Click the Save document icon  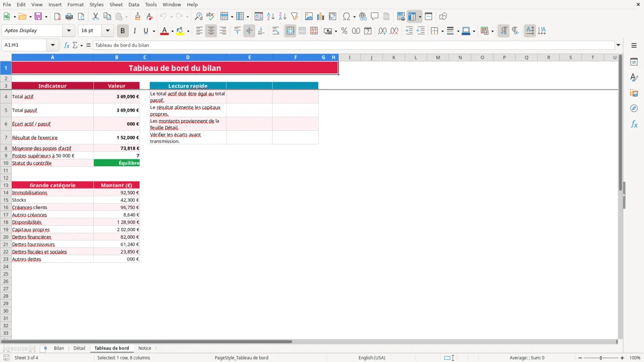pyautogui.click(x=38, y=17)
